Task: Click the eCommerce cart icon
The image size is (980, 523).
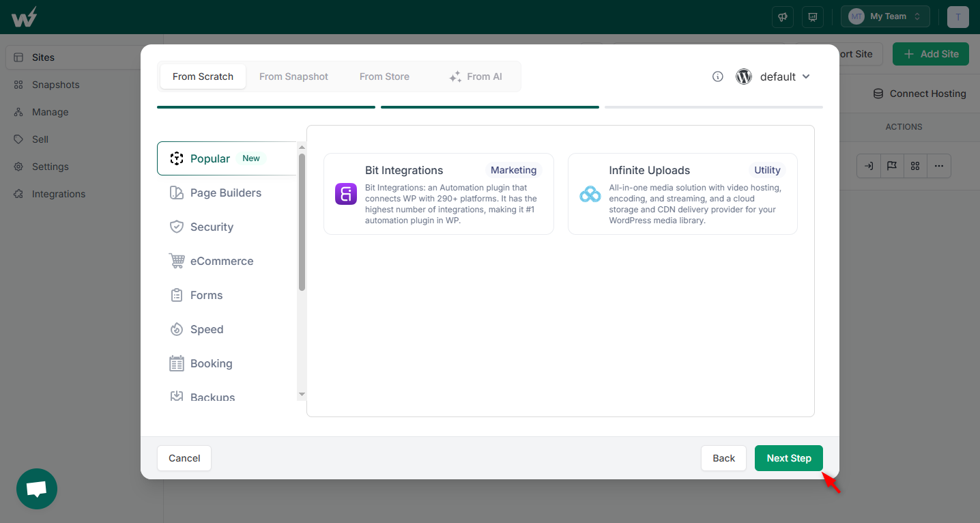Action: pos(177,261)
